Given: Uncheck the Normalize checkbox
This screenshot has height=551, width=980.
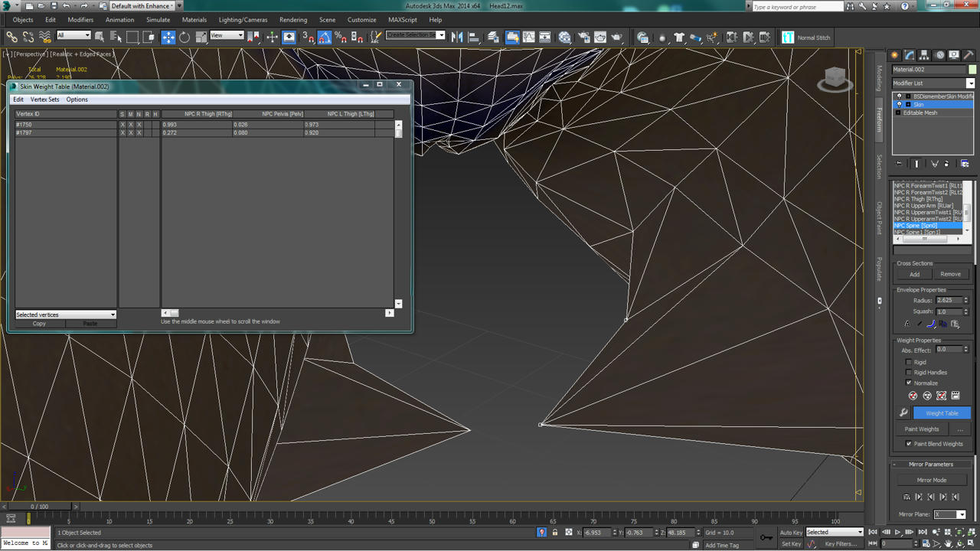Looking at the screenshot, I should pos(909,383).
